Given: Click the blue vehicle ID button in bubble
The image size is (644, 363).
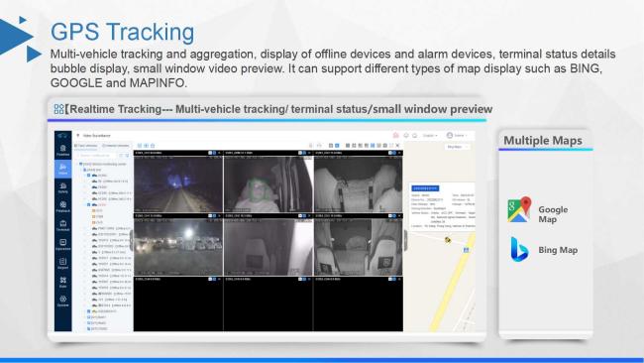Looking at the screenshot, I should (x=425, y=188).
